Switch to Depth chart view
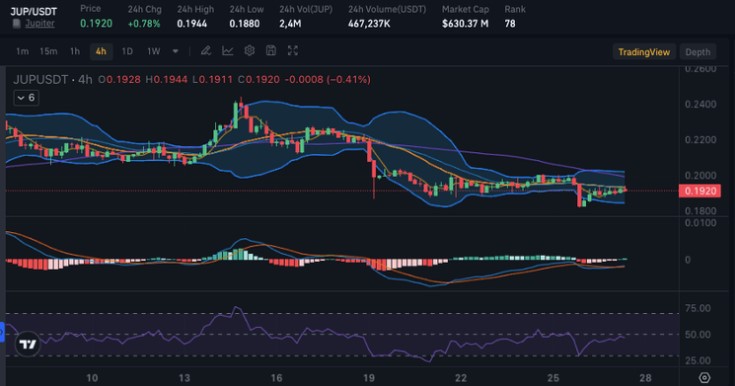The height and width of the screenshot is (386, 735). pos(698,52)
